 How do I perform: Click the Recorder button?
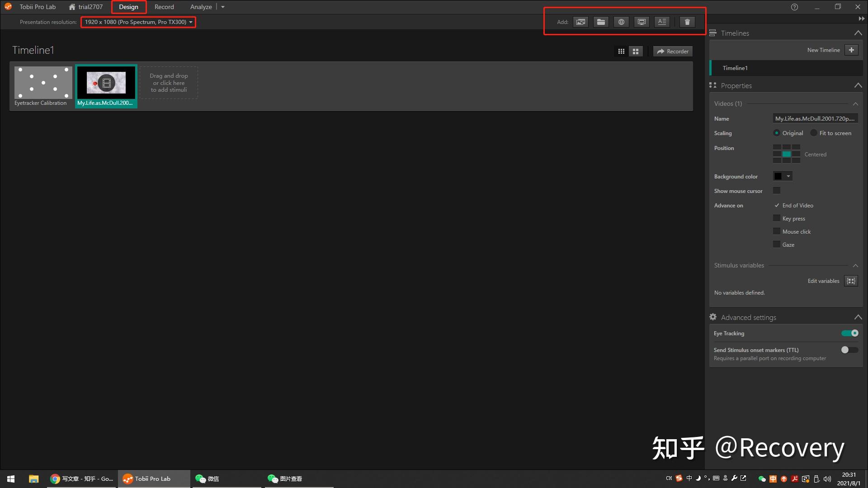pyautogui.click(x=673, y=52)
